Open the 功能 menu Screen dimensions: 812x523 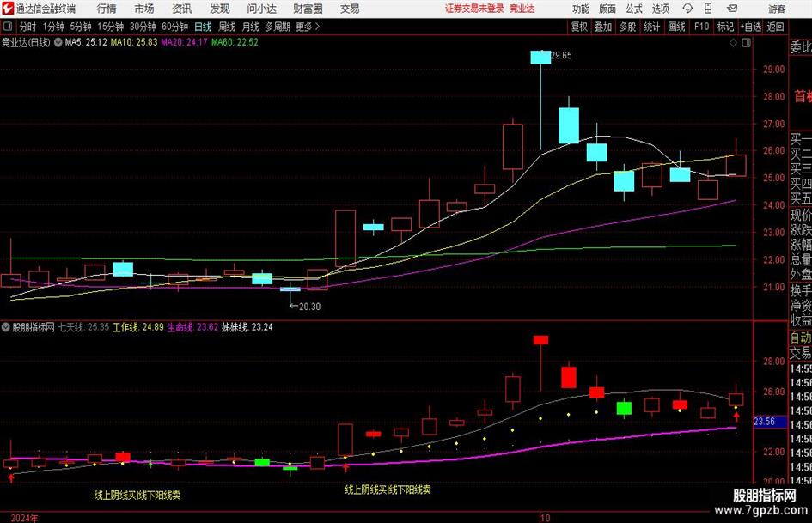tap(581, 9)
